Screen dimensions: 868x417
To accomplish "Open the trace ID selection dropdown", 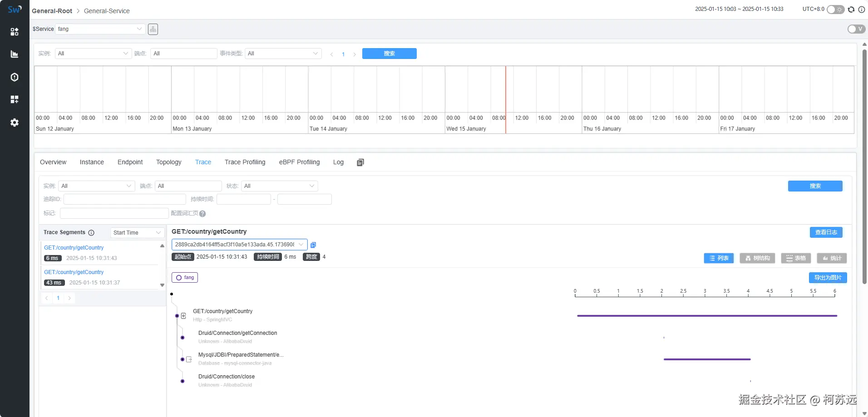I will click(239, 245).
